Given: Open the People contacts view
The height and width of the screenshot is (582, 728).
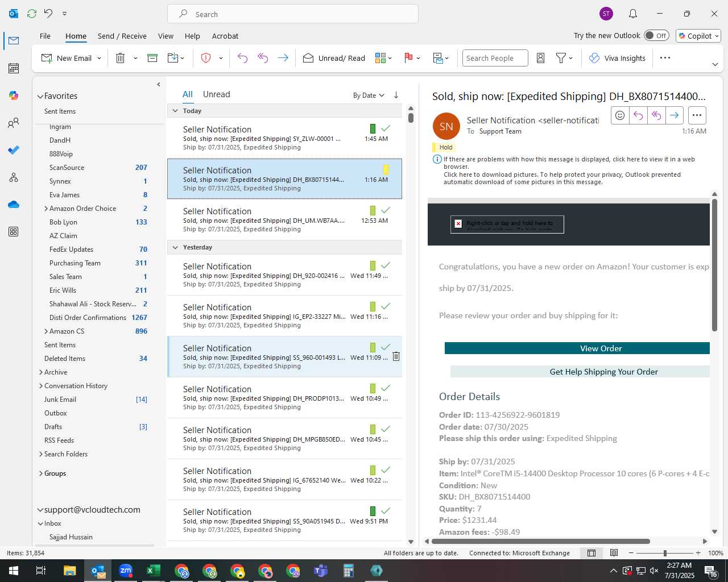Looking at the screenshot, I should tap(14, 123).
